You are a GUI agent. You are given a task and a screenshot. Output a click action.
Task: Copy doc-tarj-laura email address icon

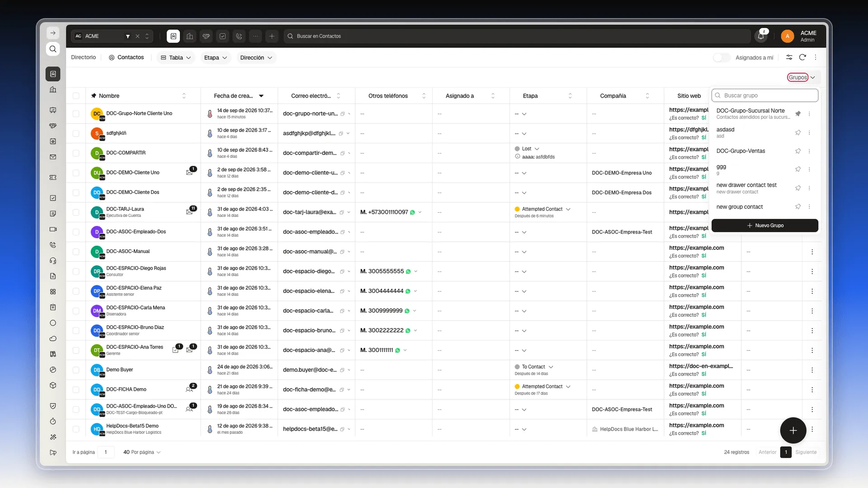coord(342,212)
